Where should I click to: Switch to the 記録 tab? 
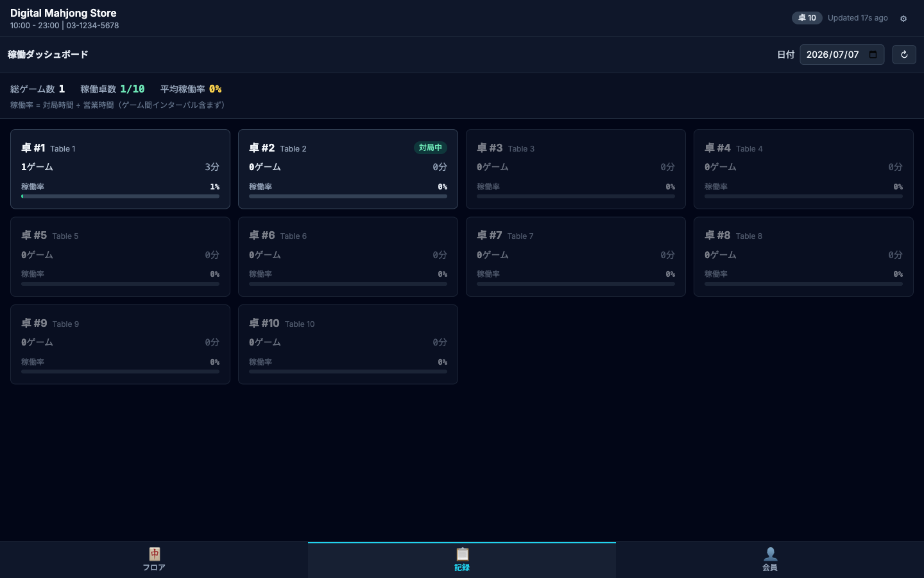(462, 560)
